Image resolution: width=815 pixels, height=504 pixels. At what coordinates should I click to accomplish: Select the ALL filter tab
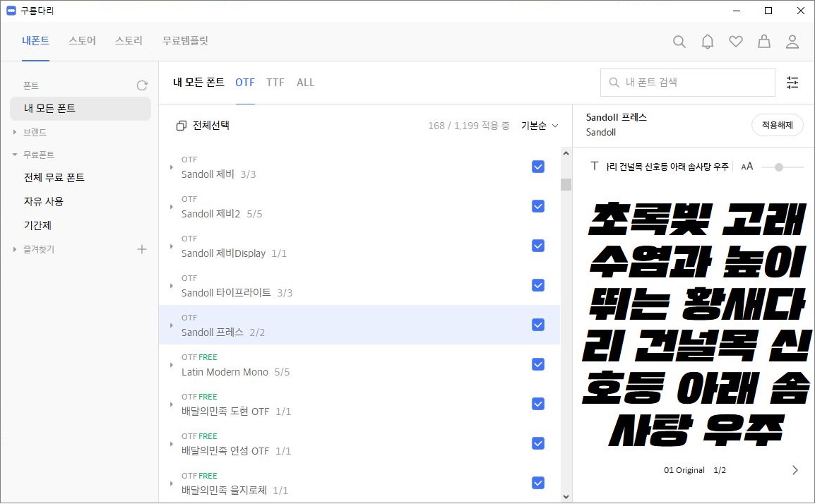click(306, 83)
